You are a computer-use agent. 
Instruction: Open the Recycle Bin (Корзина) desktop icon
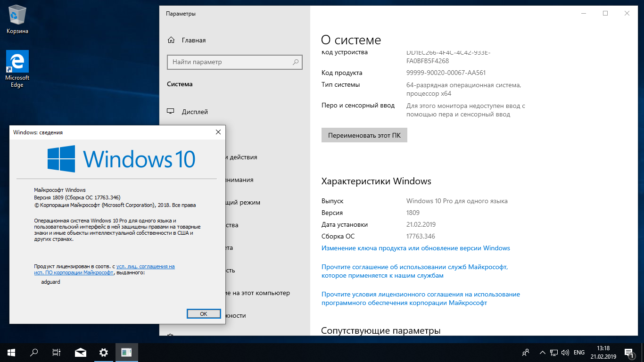click(17, 19)
